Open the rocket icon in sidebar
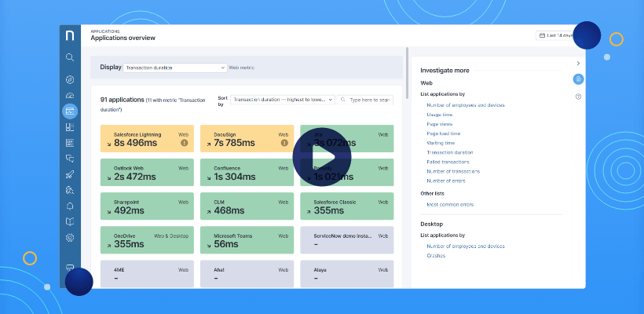The height and width of the screenshot is (314, 644). tap(70, 174)
